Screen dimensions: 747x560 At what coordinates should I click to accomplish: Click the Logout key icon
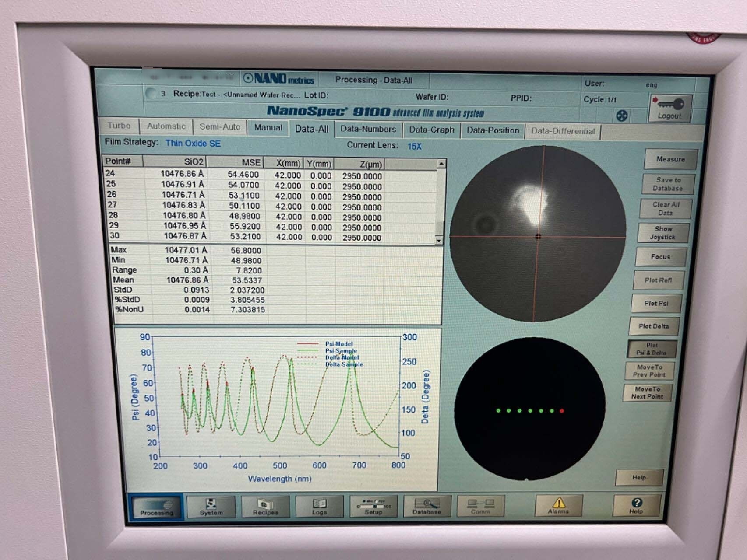coord(669,108)
